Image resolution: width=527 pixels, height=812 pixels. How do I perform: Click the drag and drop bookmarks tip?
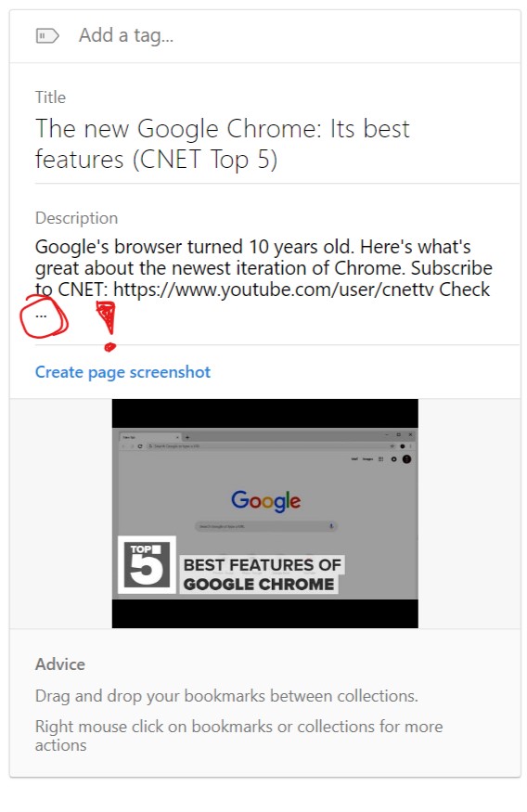[226, 695]
